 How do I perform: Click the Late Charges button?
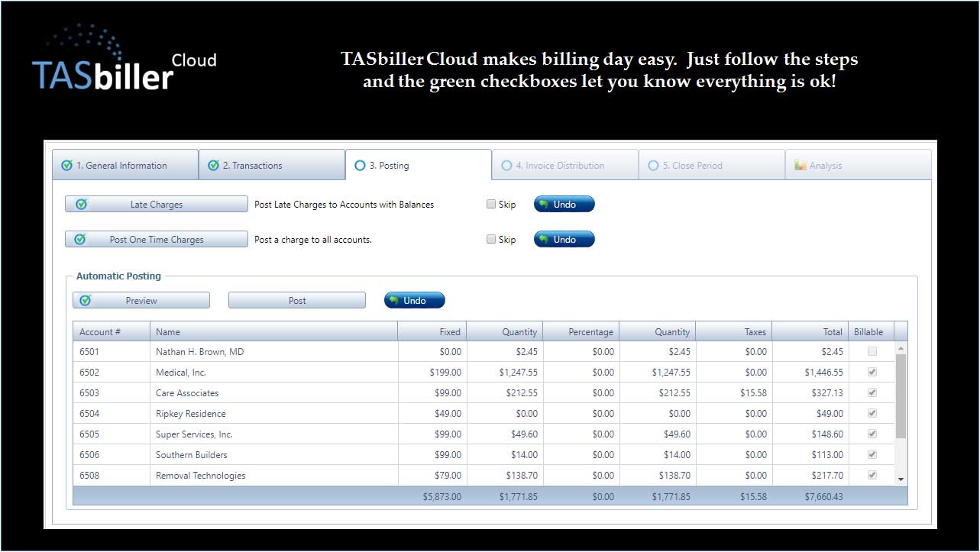click(157, 204)
